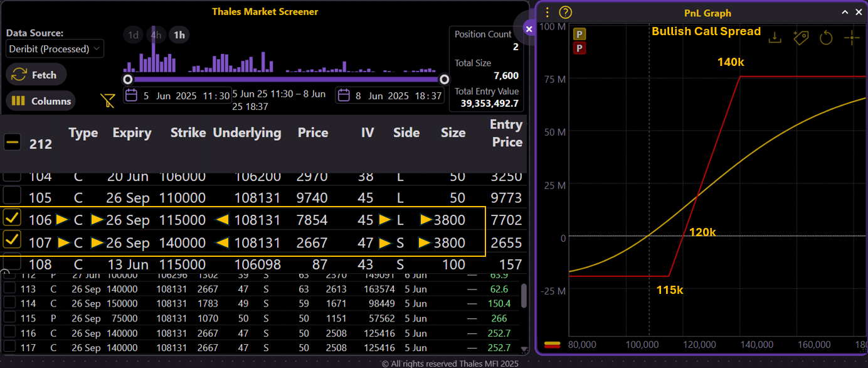Click the right handle of the time range slider

point(445,80)
